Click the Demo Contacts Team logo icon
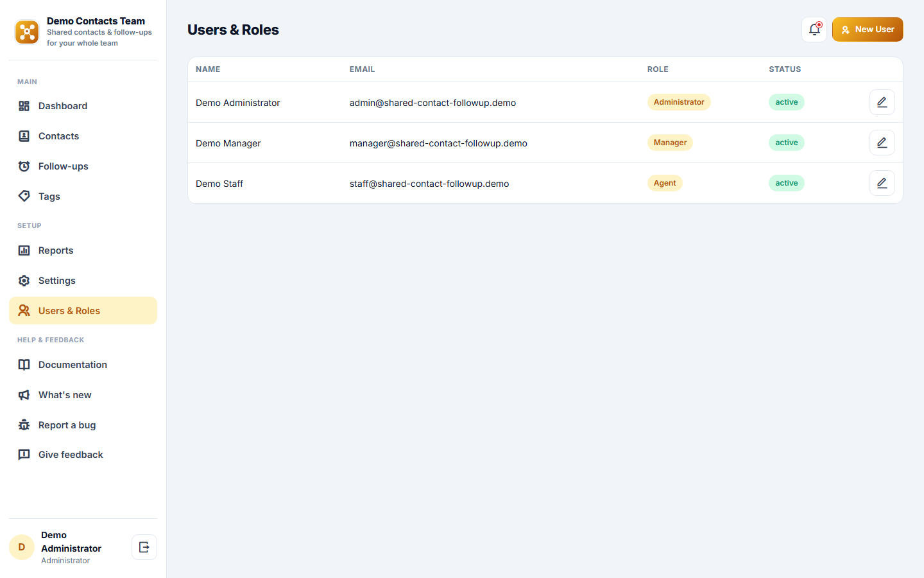Viewport: 924px width, 578px height. pos(27,31)
